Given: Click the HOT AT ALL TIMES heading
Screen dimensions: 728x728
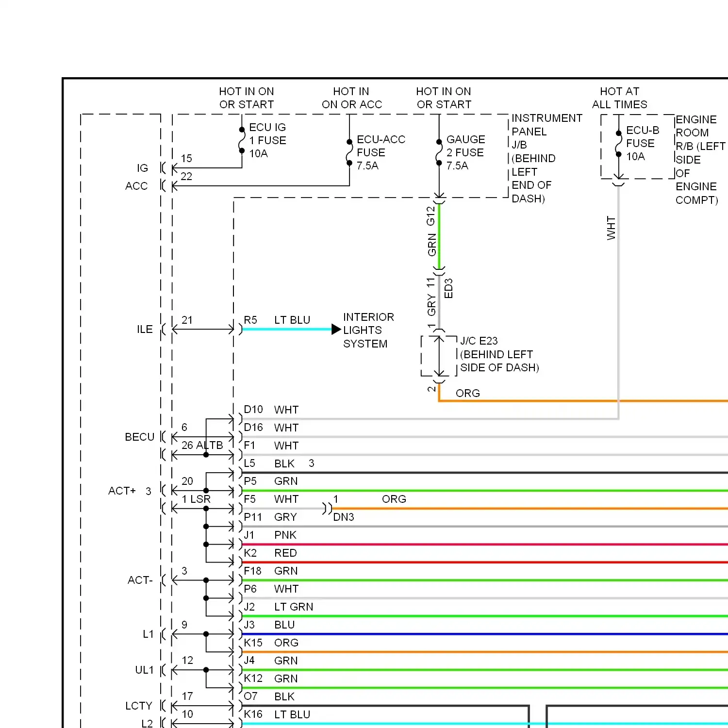Looking at the screenshot, I should (619, 98).
